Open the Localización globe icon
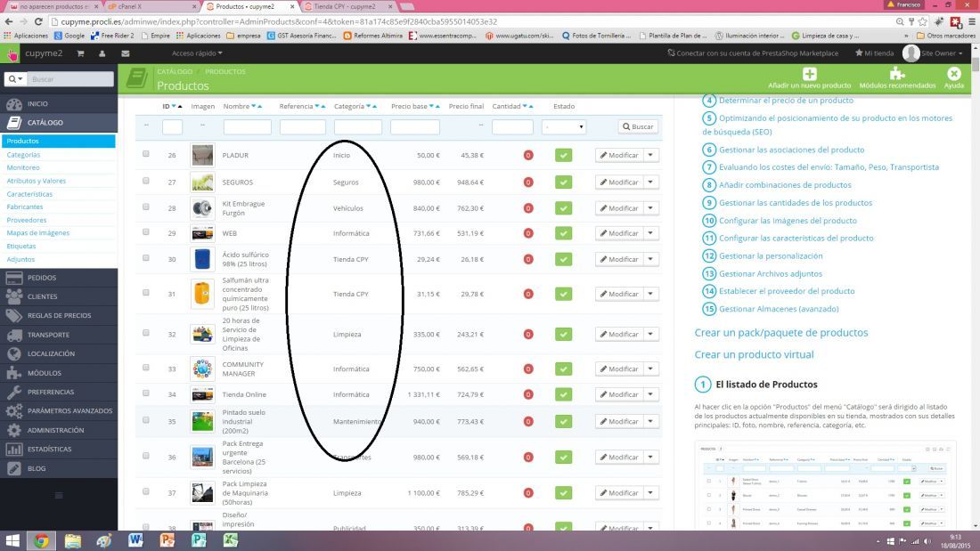 click(x=13, y=353)
